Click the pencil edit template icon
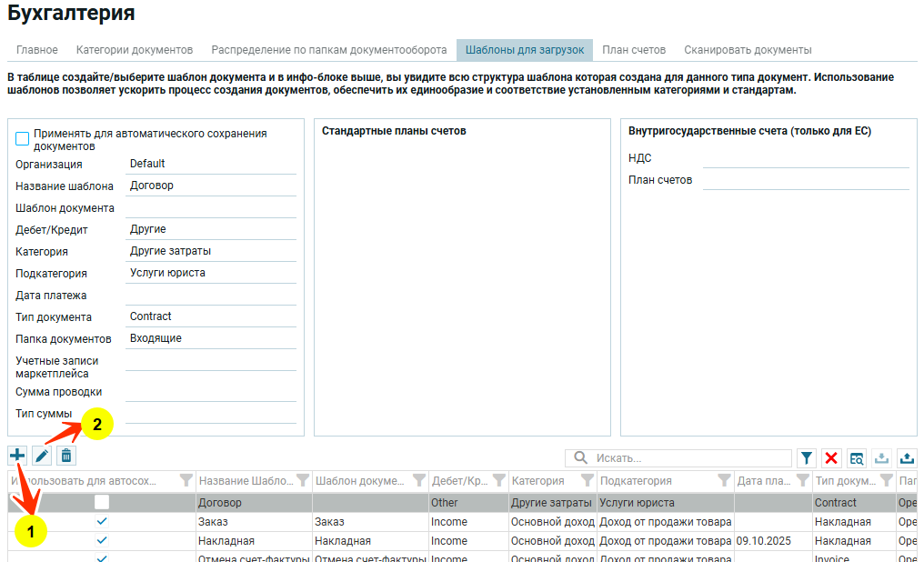Screen dimensions: 924x562 (42, 455)
